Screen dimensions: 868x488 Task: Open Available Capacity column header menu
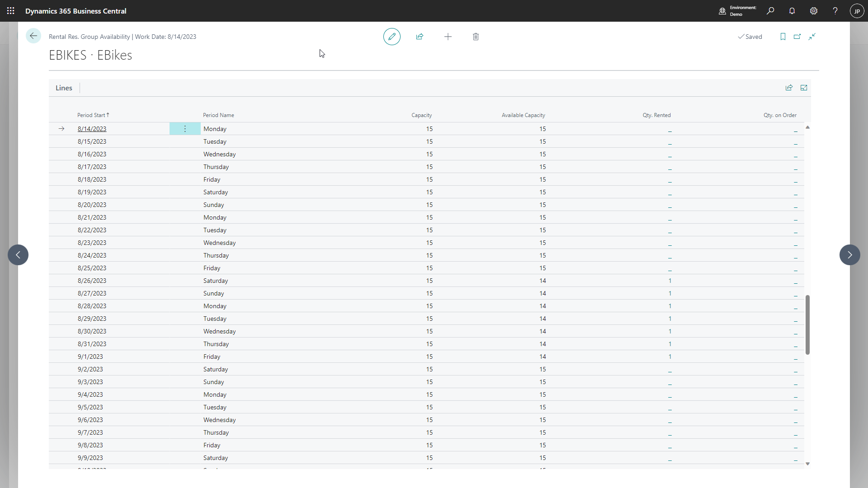pos(523,115)
